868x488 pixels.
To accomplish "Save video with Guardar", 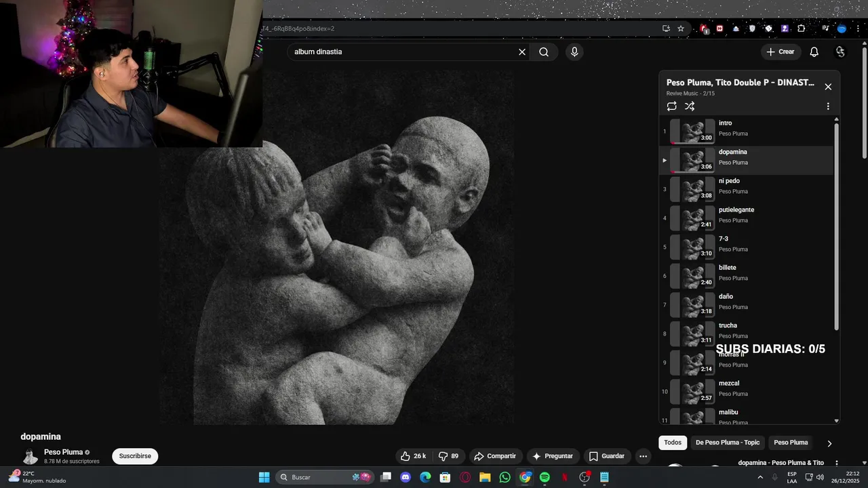I will (607, 456).
